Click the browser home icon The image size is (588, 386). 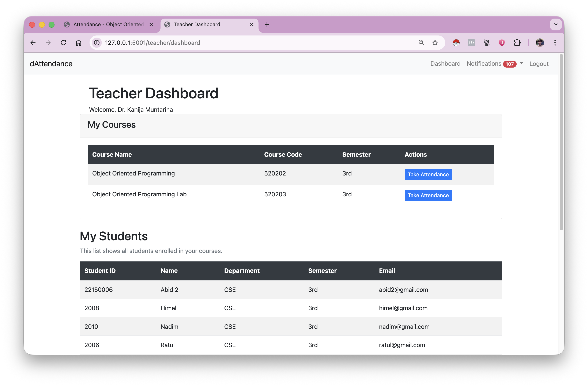[x=79, y=43]
